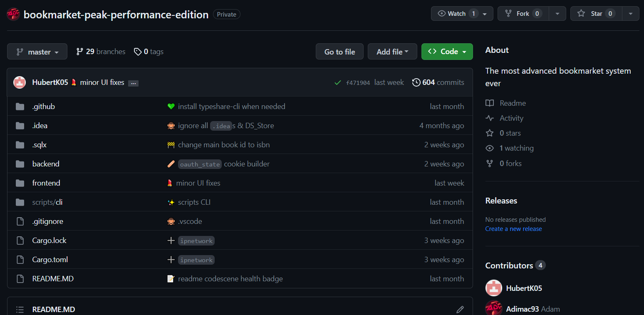
Task: Open the 'minor UI fixes' latest commit message
Action: point(102,82)
